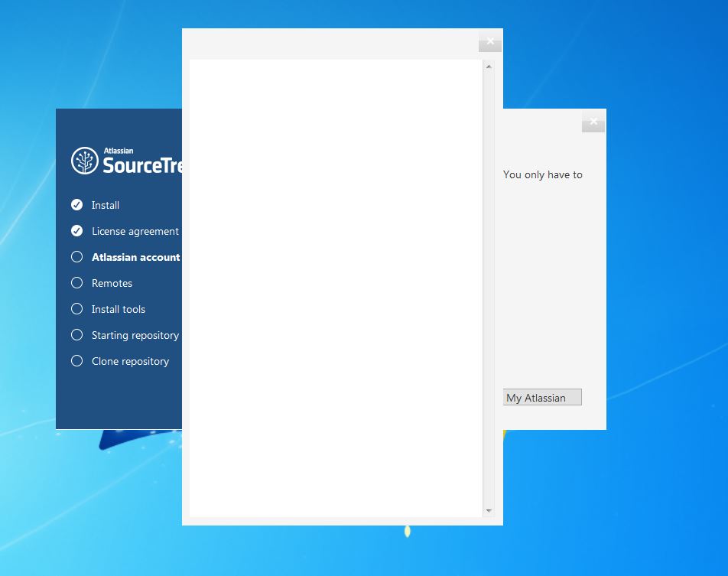Click the Install step label
Screen dimensions: 728x576
[x=106, y=205]
